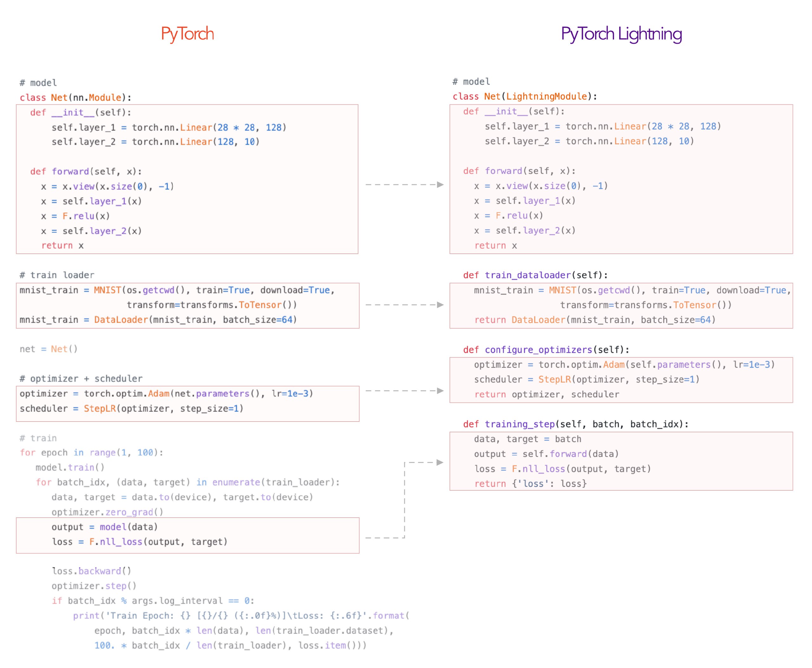
Task: Click left '# model' comment
Action: [38, 83]
